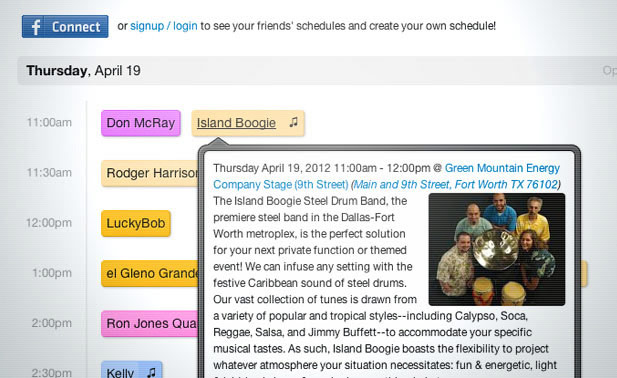Open the signup / login link
The height and width of the screenshot is (378, 617).
164,26
